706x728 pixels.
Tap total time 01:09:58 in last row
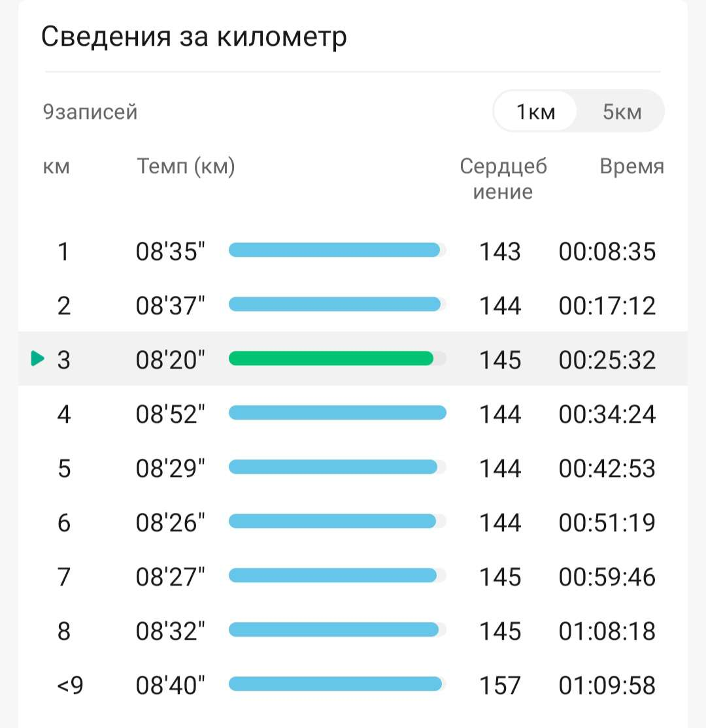[x=607, y=685]
